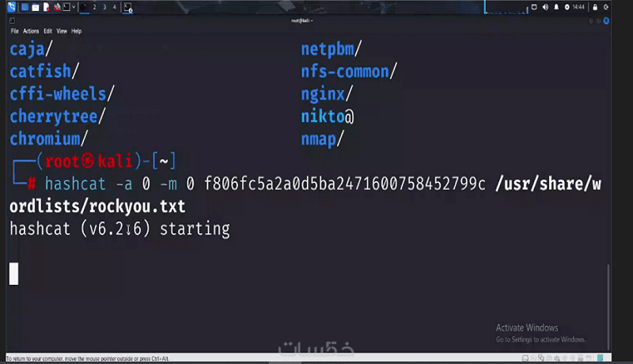
Task: Click the power manager tray icon
Action: tap(567, 7)
